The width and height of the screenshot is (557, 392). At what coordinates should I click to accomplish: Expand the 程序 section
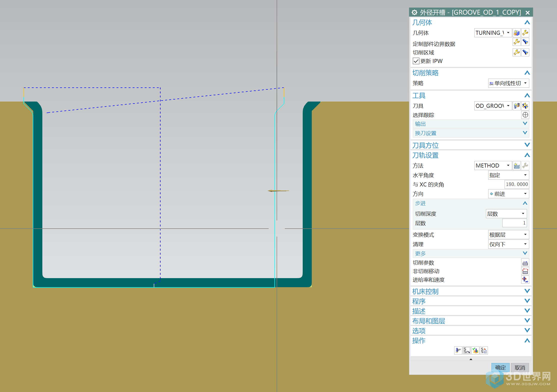[527, 301]
